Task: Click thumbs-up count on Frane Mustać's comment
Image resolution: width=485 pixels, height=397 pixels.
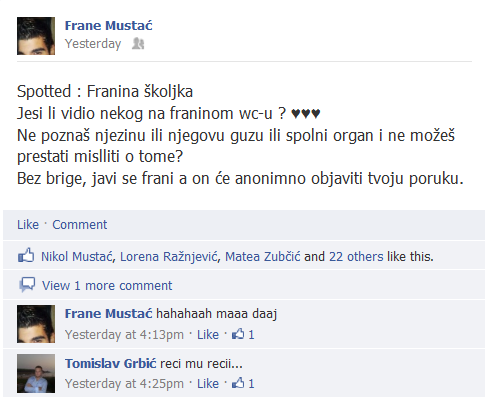Action: point(243,334)
